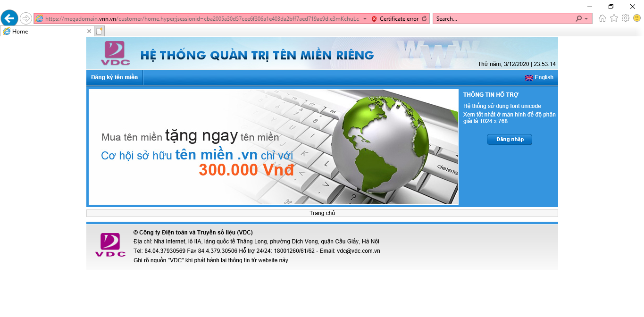This screenshot has height=317, width=644.
Task: Open a new browser tab
Action: [99, 30]
